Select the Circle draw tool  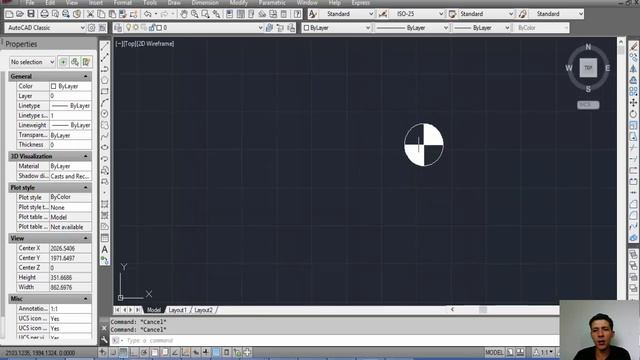[x=104, y=114]
